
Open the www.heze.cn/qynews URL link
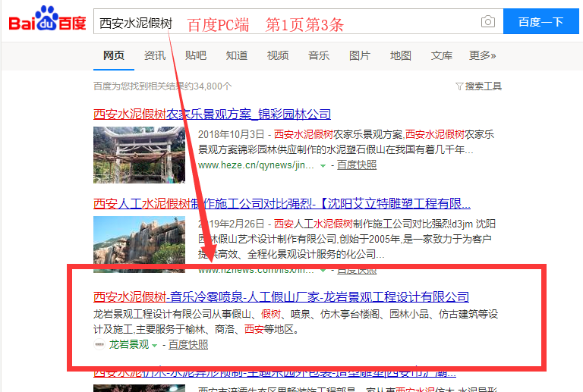click(x=256, y=165)
